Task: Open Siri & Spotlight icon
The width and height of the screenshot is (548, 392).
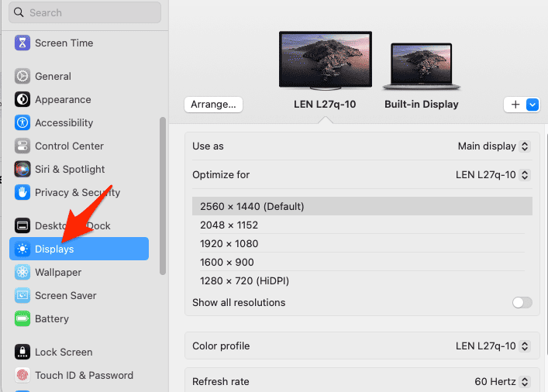Action: pyautogui.click(x=22, y=170)
